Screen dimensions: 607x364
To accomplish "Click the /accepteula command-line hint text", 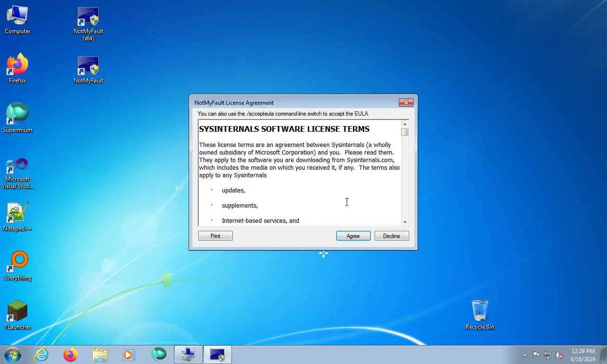I will tap(283, 114).
